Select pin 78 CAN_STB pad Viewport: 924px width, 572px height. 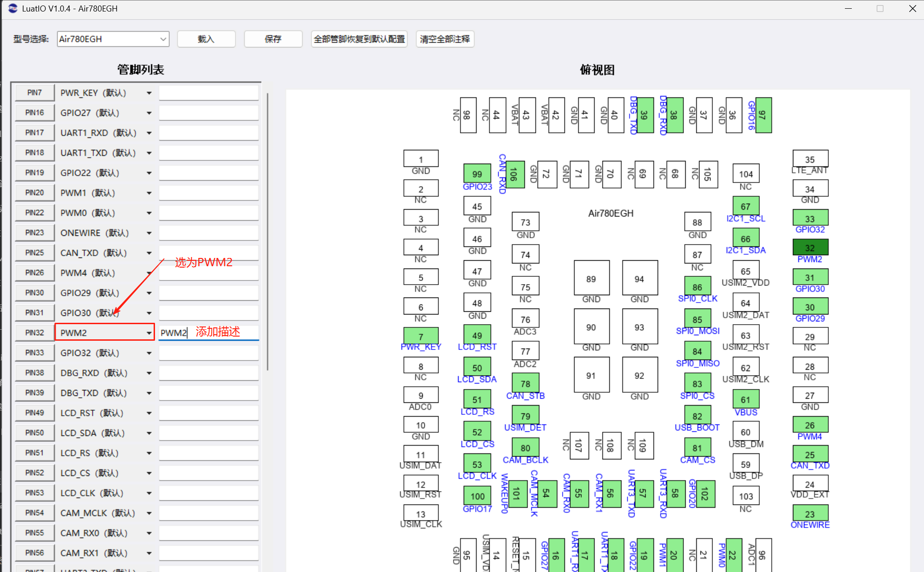tap(525, 383)
